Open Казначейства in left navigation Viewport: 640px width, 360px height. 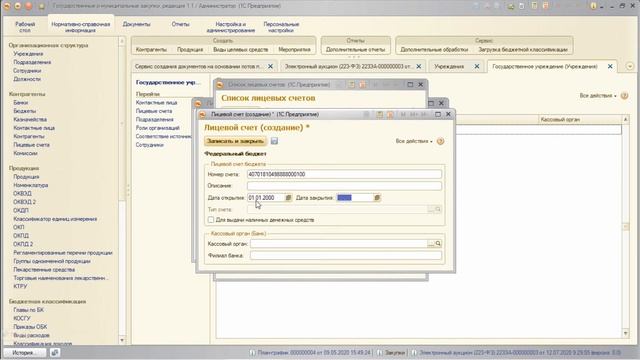(30, 120)
